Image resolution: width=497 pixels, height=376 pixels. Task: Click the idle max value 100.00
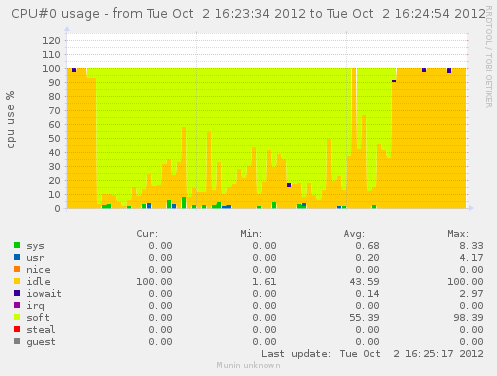point(465,282)
